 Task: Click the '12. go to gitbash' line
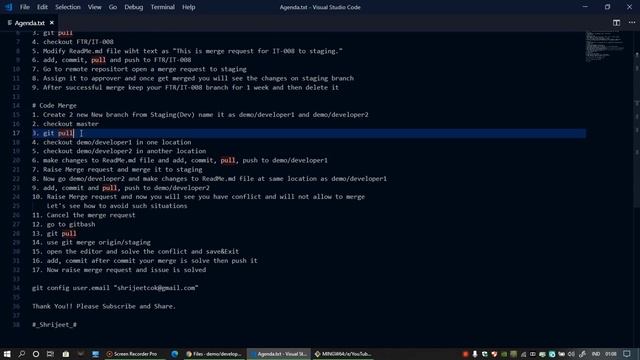(x=64, y=224)
